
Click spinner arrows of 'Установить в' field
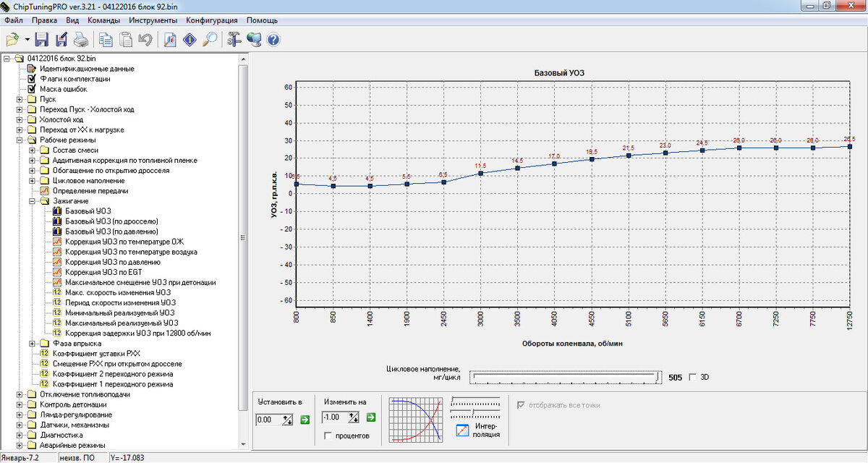pos(288,419)
